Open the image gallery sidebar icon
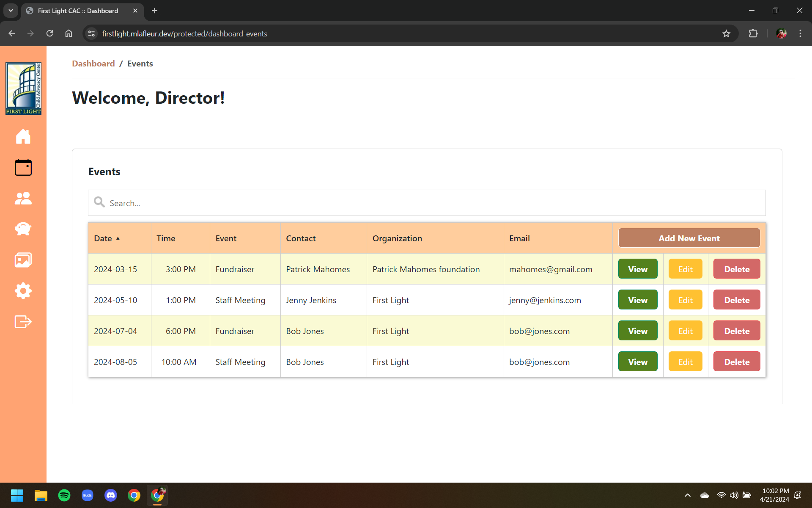The height and width of the screenshot is (508, 812). coord(23,260)
